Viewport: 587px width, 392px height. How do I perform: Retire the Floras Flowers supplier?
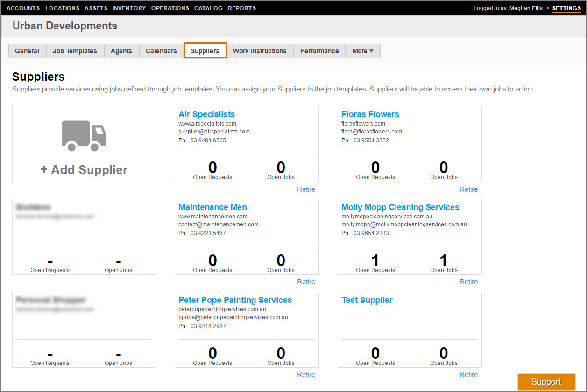click(468, 189)
